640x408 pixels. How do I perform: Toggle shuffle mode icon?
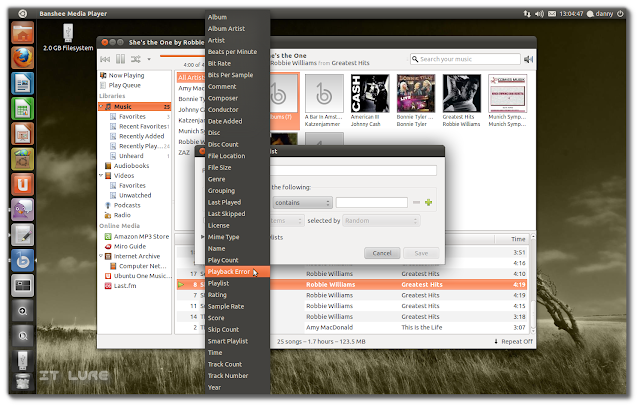click(136, 60)
